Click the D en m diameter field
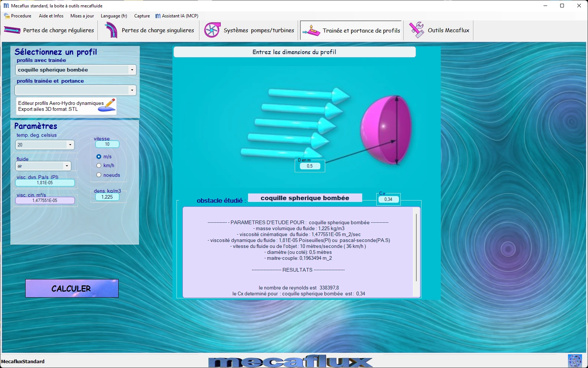 pyautogui.click(x=310, y=166)
